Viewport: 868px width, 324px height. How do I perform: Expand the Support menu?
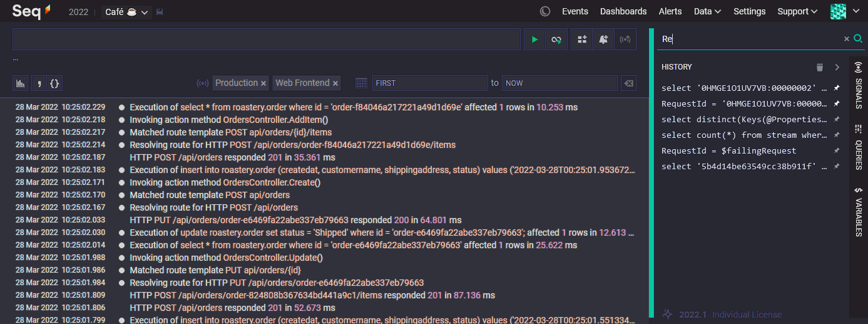(797, 11)
